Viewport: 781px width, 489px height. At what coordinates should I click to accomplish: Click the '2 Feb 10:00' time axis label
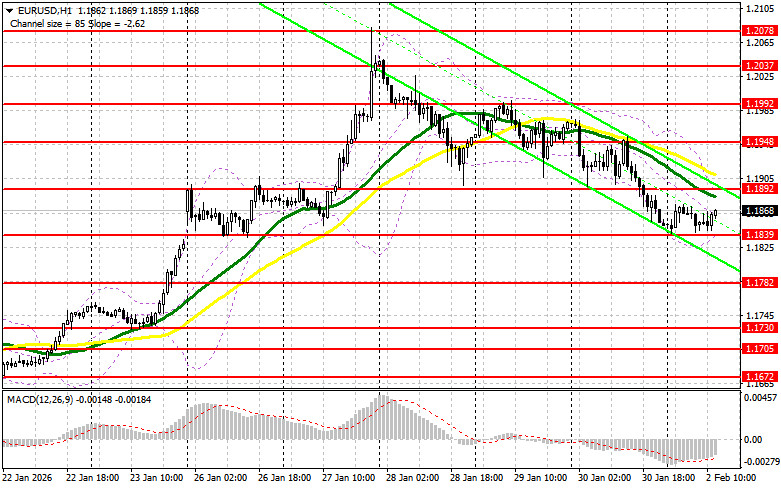point(732,478)
